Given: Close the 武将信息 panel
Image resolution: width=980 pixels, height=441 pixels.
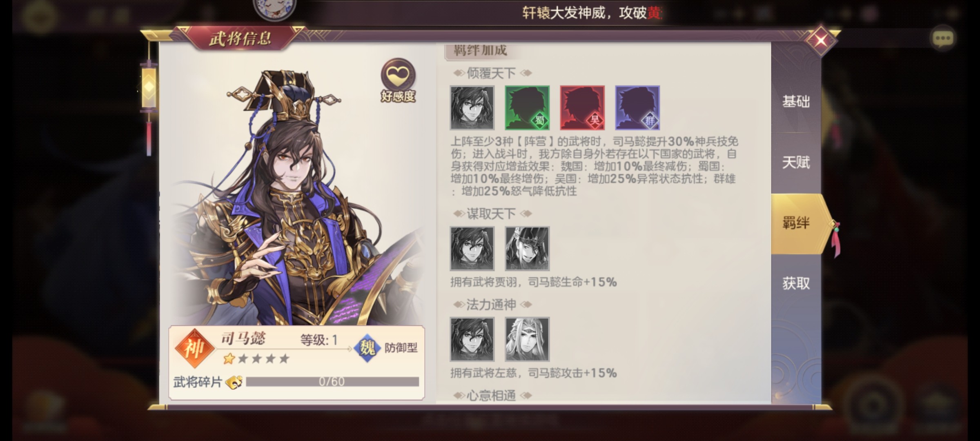Looking at the screenshot, I should point(821,40).
